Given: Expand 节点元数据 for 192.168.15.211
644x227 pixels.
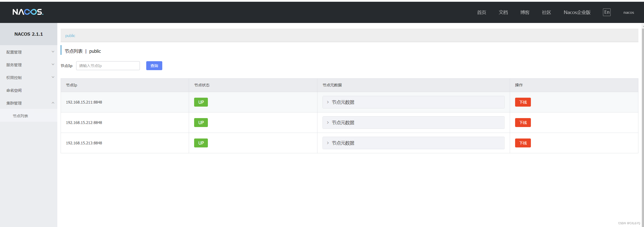Looking at the screenshot, I should pos(413,102).
